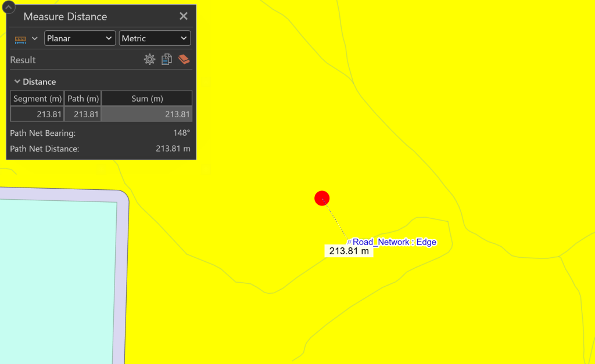Click the Path Net Distance 213.81 m value

(173, 149)
